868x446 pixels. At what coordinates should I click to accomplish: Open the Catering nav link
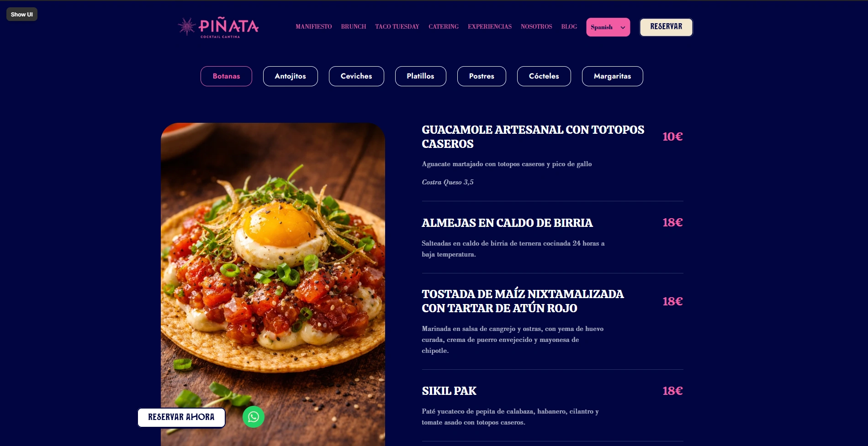[x=444, y=27]
